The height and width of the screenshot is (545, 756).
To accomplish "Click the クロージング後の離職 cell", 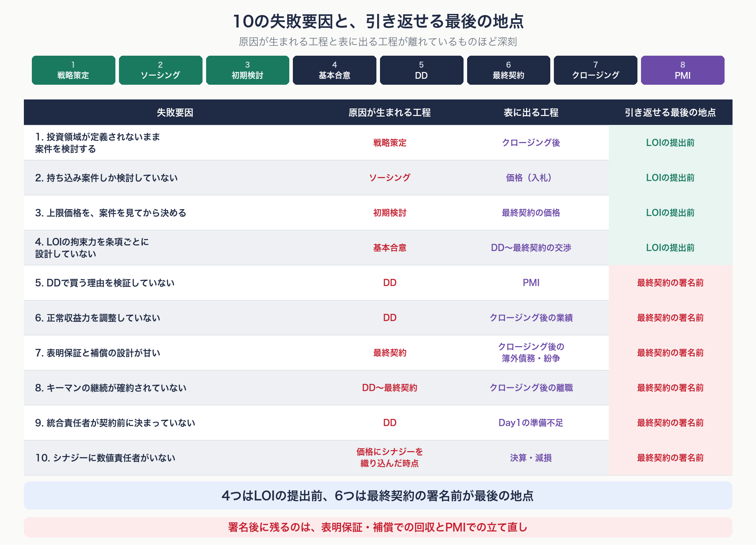I will [x=531, y=388].
